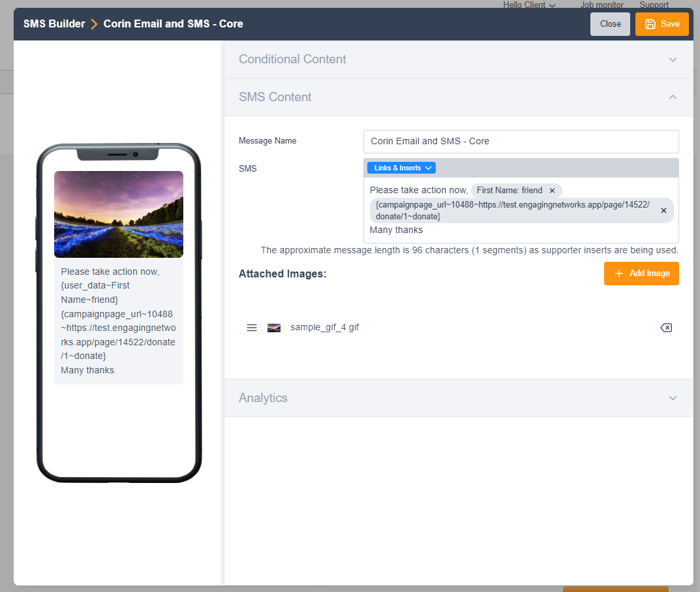This screenshot has height=592, width=700.
Task: Click the Many thanks text in SMS editor
Action: (x=396, y=230)
